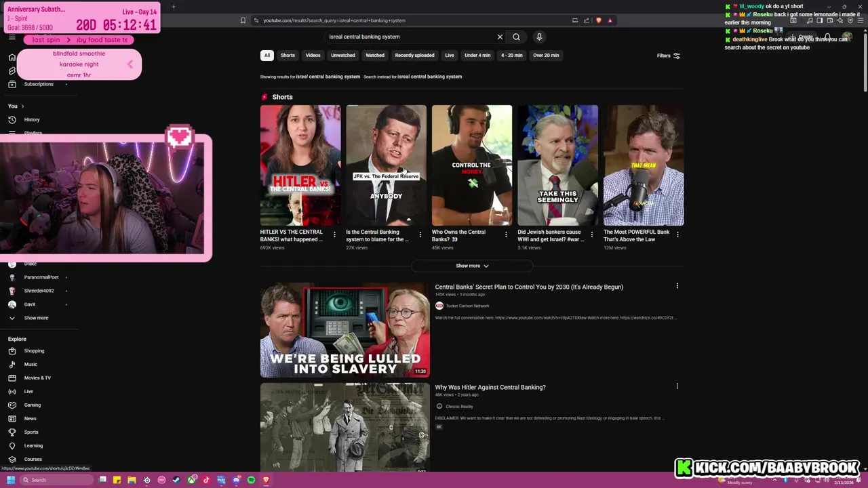Open The Most POWERFUL Bank short
Viewport: 868px width, 488px height.
point(644,165)
